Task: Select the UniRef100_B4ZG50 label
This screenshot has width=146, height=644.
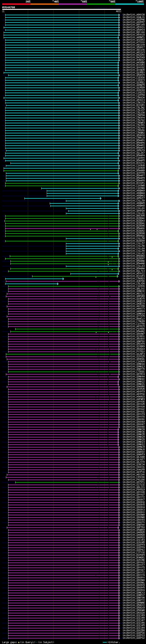Action: (x=134, y=55)
